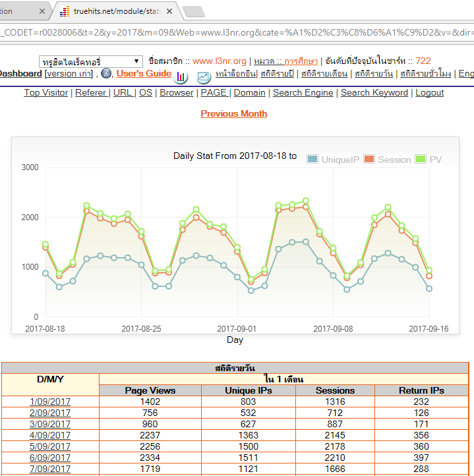Click the bar chart icon next to User's Guide
474x476 pixels.
pyautogui.click(x=181, y=76)
